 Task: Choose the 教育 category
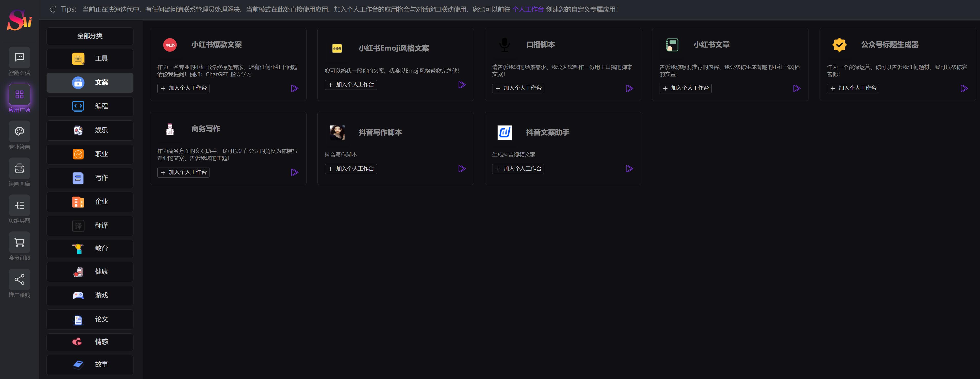(90, 249)
